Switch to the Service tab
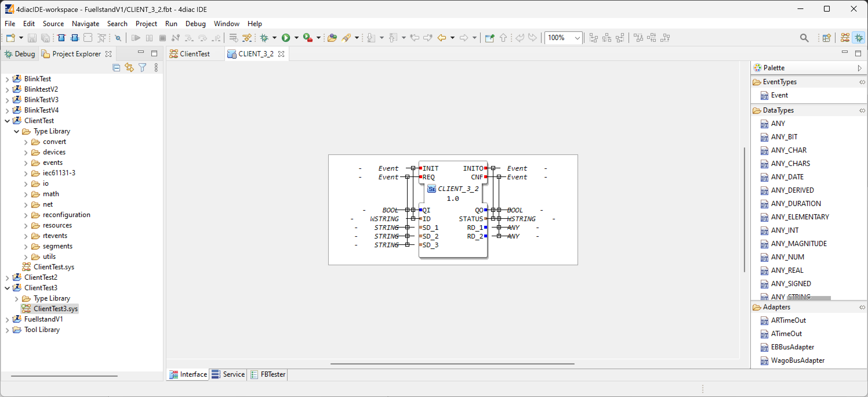The width and height of the screenshot is (868, 397). [228, 374]
